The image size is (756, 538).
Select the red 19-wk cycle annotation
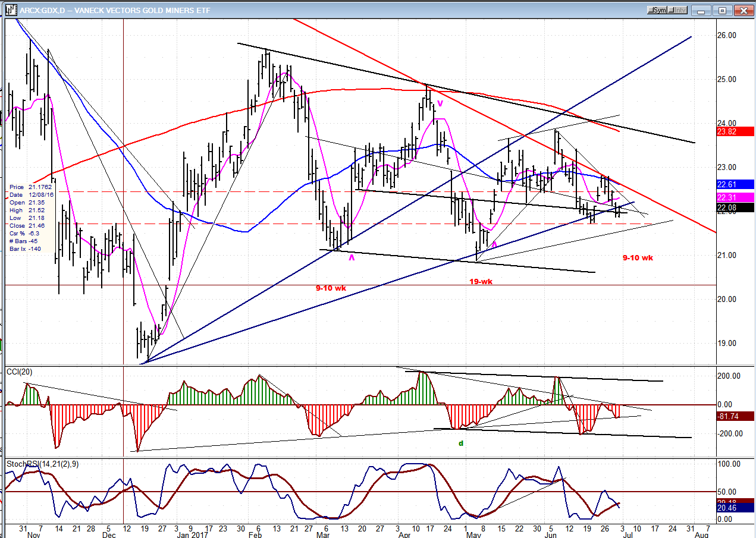pyautogui.click(x=481, y=282)
